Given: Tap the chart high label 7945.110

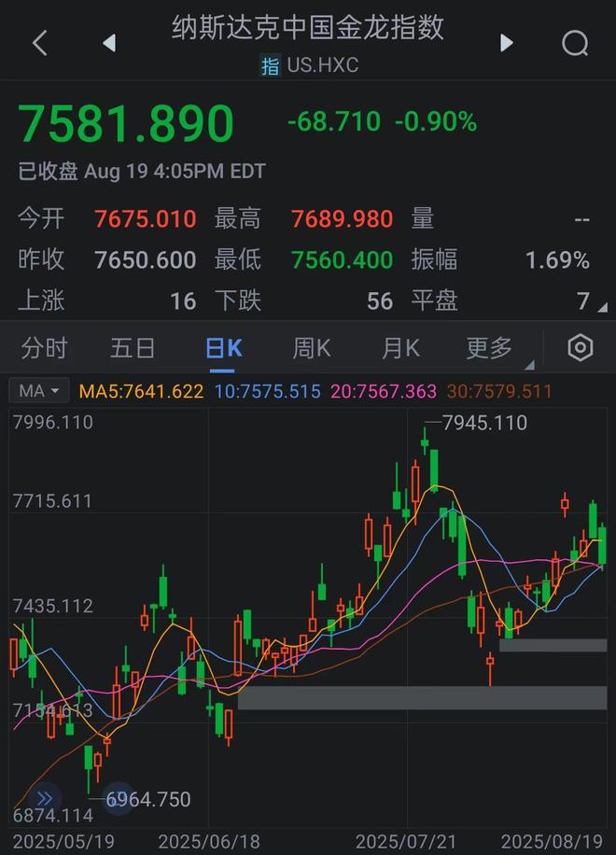Looking at the screenshot, I should (484, 423).
